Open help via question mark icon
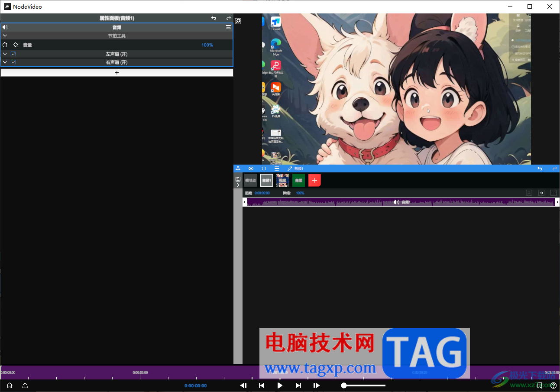This screenshot has width=560, height=392. tap(554, 386)
